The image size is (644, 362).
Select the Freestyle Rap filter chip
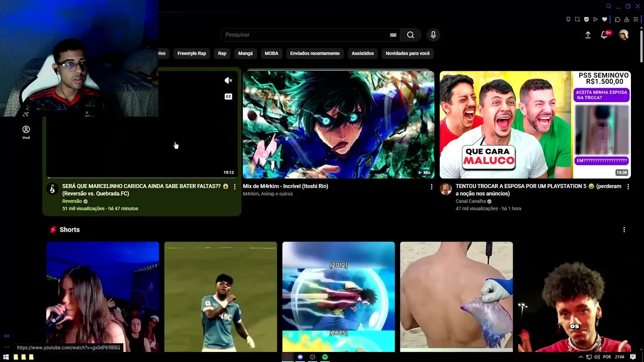192,53
